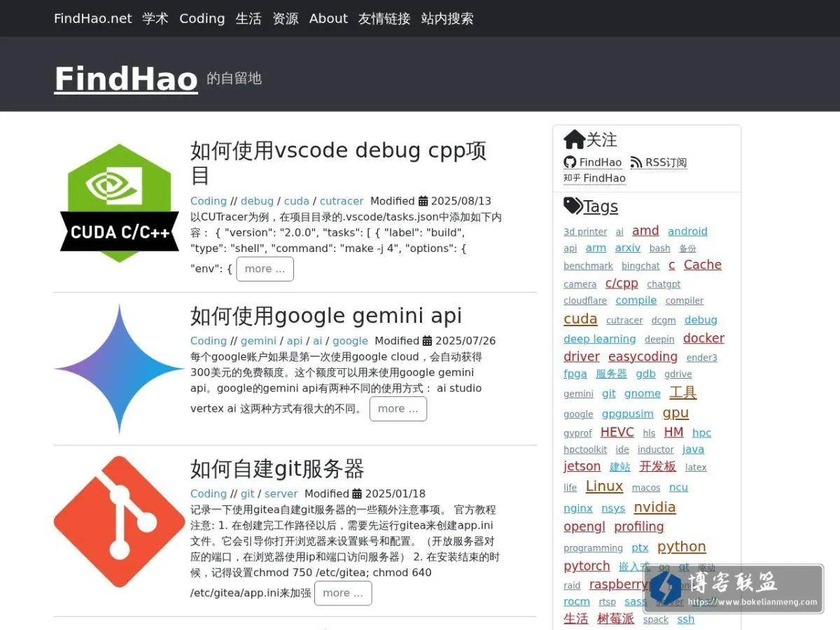The height and width of the screenshot is (630, 840).
Task: Select the jetson tag
Action: (x=582, y=466)
